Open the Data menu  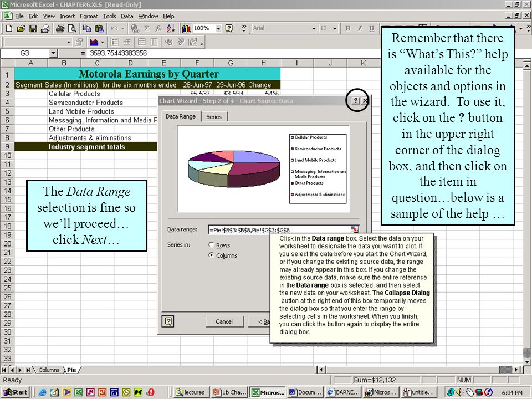tap(127, 16)
